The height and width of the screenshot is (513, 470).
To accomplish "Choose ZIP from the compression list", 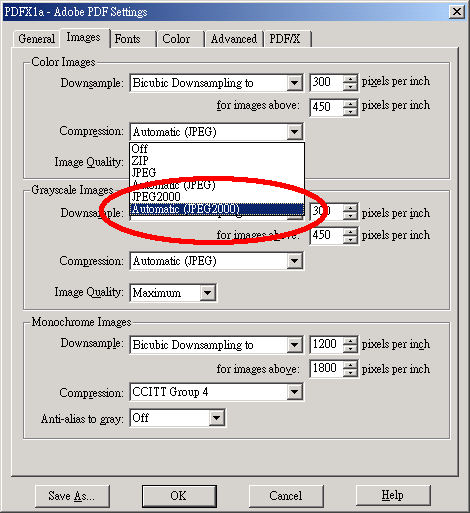I will point(217,161).
